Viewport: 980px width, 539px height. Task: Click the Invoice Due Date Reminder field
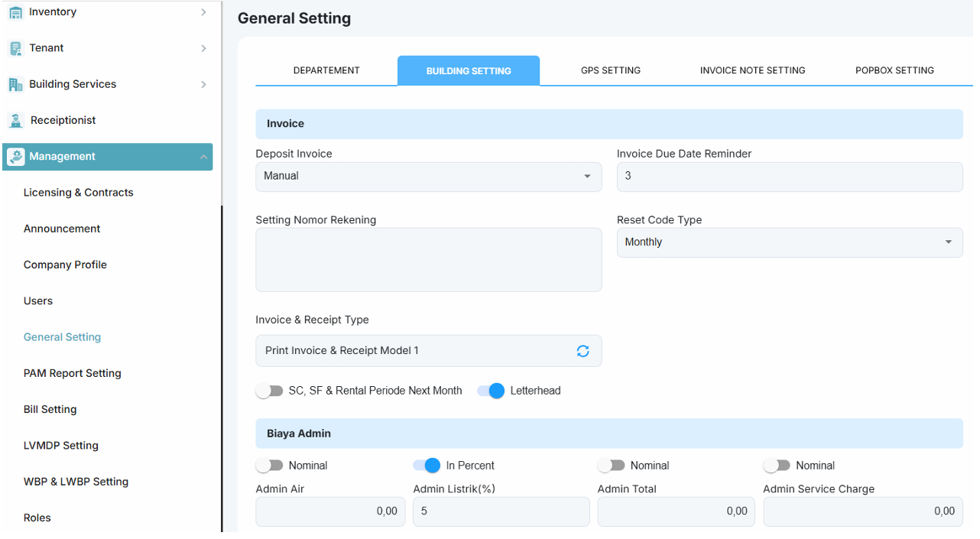pos(790,177)
